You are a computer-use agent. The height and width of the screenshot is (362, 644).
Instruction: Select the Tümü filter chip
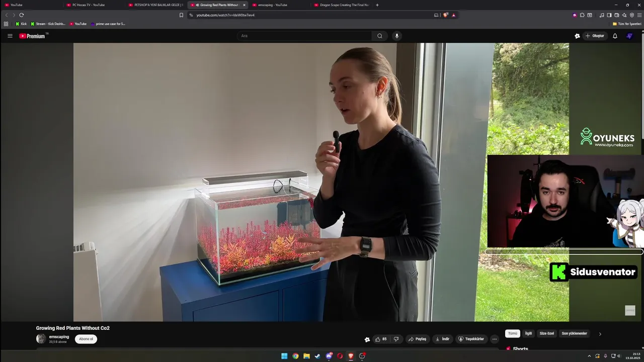(x=513, y=333)
